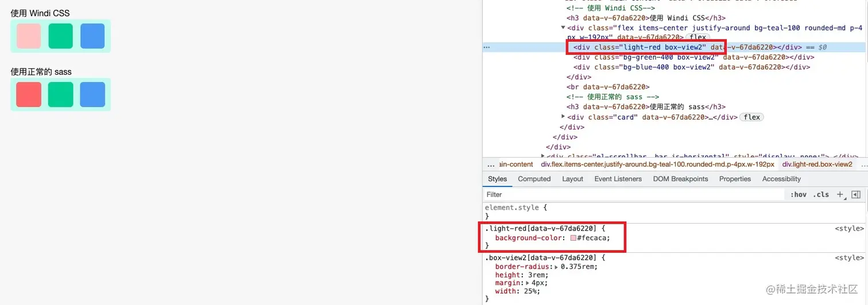
Task: Open the style source link of .box-view2 rule
Action: pyautogui.click(x=849, y=258)
